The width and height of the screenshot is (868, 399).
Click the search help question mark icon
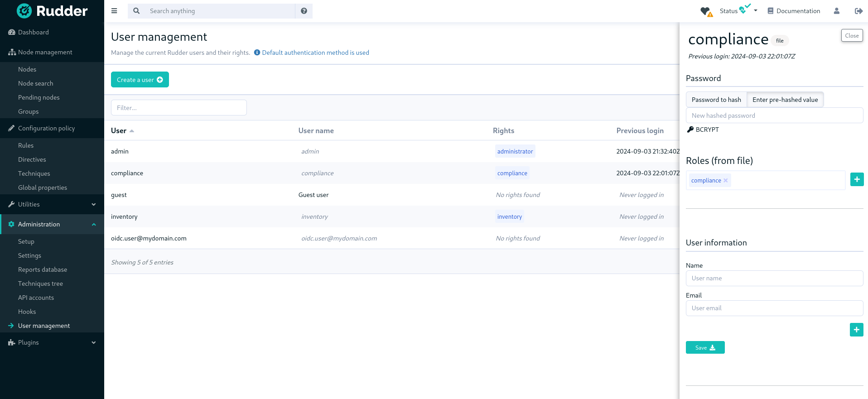pos(304,11)
